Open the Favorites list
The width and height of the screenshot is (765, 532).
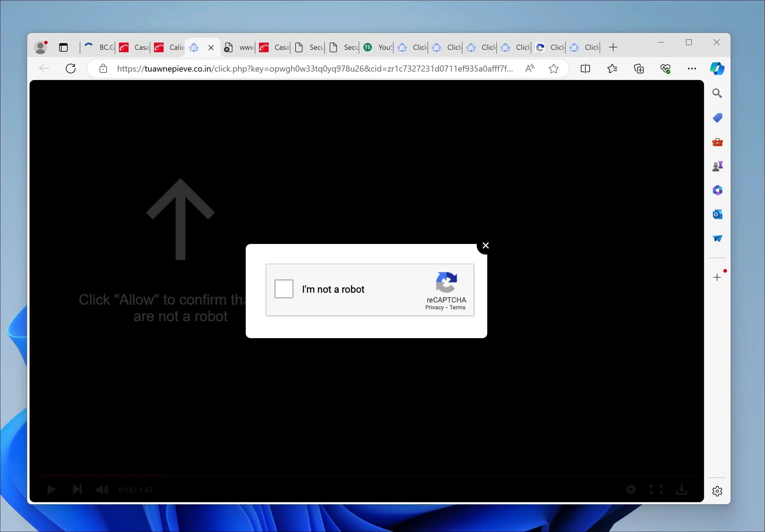[x=612, y=69]
